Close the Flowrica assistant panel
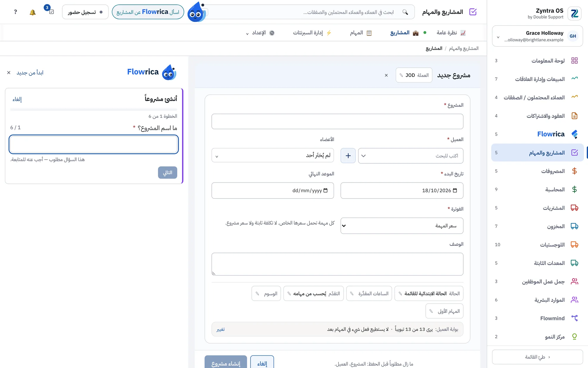Viewport: 588px width, 368px height. pos(9,73)
